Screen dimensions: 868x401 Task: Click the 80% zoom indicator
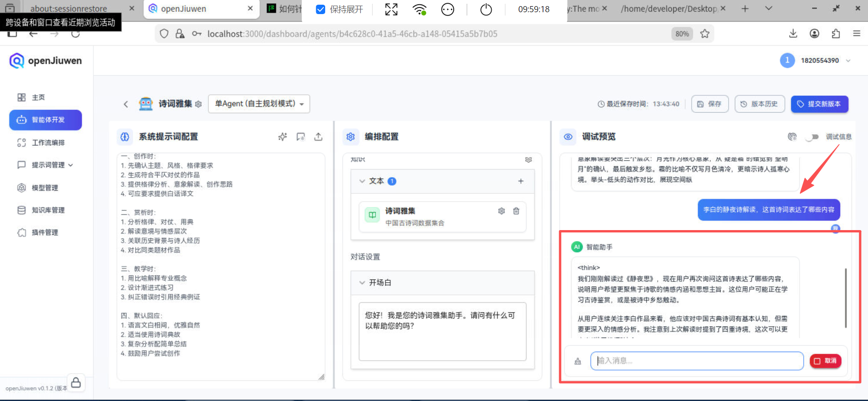(682, 34)
